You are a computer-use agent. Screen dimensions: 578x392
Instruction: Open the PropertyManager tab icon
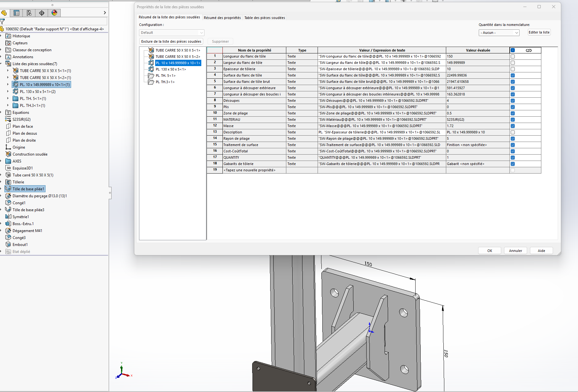[x=16, y=13]
